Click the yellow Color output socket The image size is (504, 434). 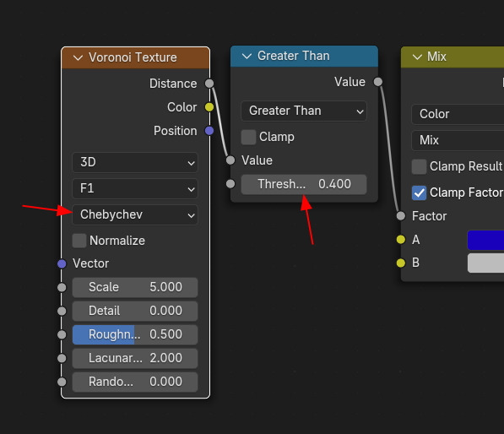tap(209, 107)
